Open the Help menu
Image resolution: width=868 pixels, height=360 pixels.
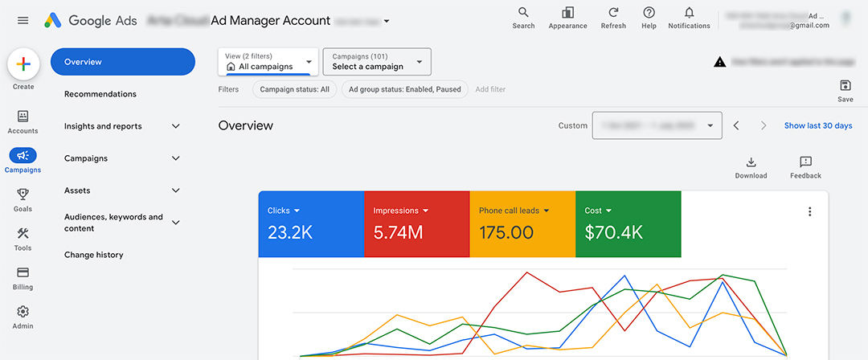pos(649,18)
